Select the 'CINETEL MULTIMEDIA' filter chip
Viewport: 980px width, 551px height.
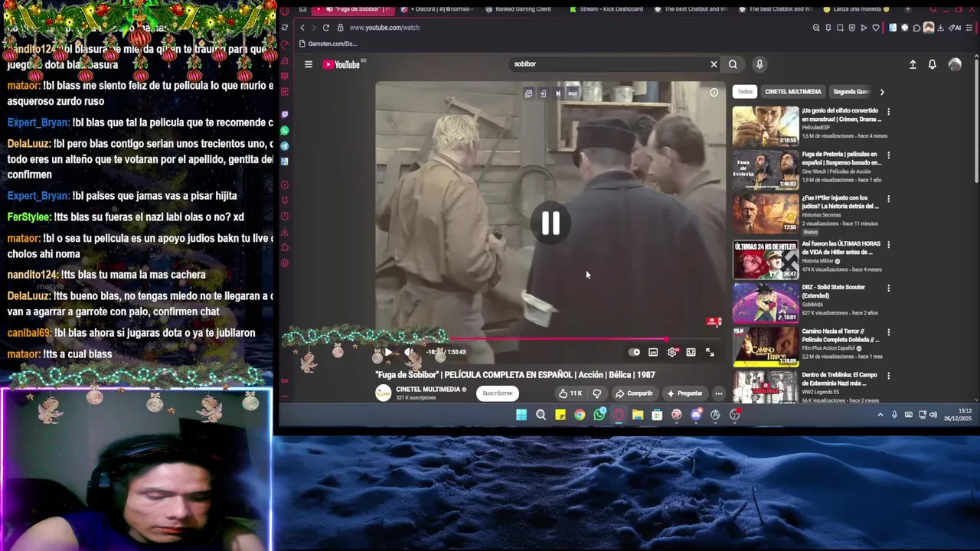(792, 92)
